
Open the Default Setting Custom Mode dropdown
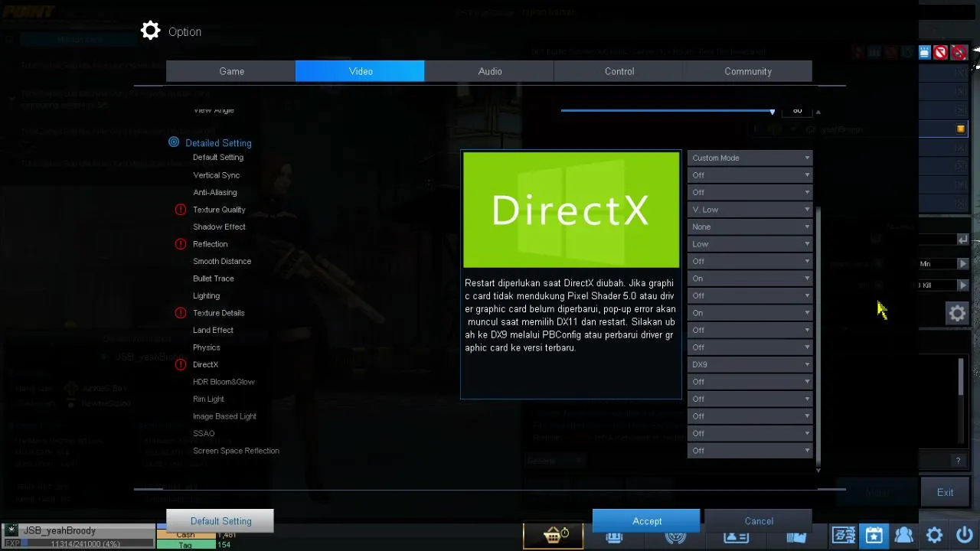click(x=750, y=158)
